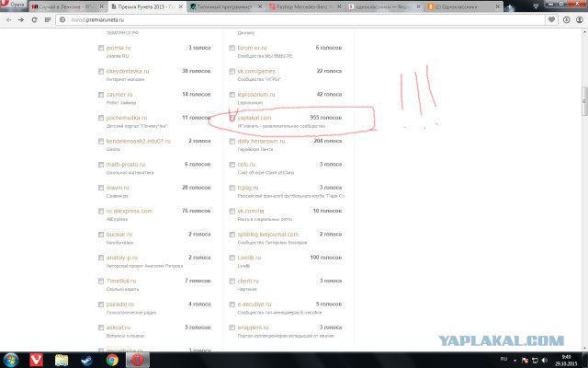Tick the checkbox for ru.aliexpress.com

click(101, 211)
